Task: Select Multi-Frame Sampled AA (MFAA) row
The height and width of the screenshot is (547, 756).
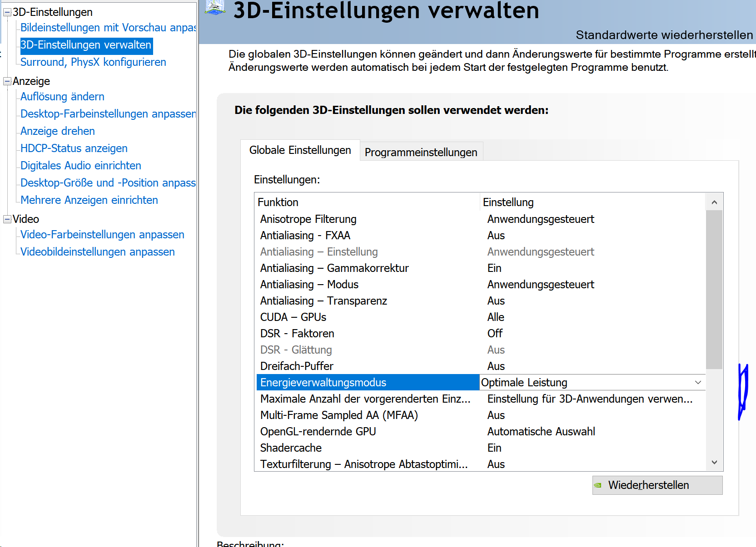Action: (x=481, y=415)
